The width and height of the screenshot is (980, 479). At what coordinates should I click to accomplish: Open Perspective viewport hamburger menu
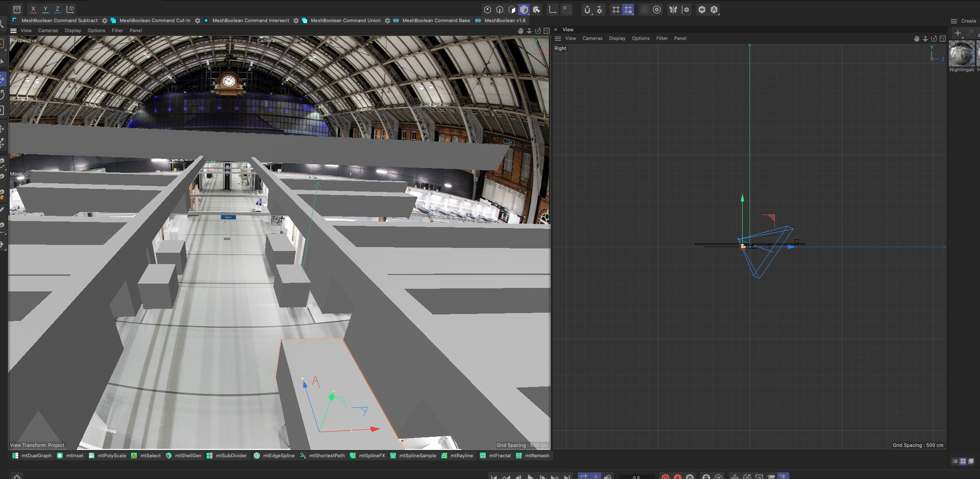click(x=13, y=30)
